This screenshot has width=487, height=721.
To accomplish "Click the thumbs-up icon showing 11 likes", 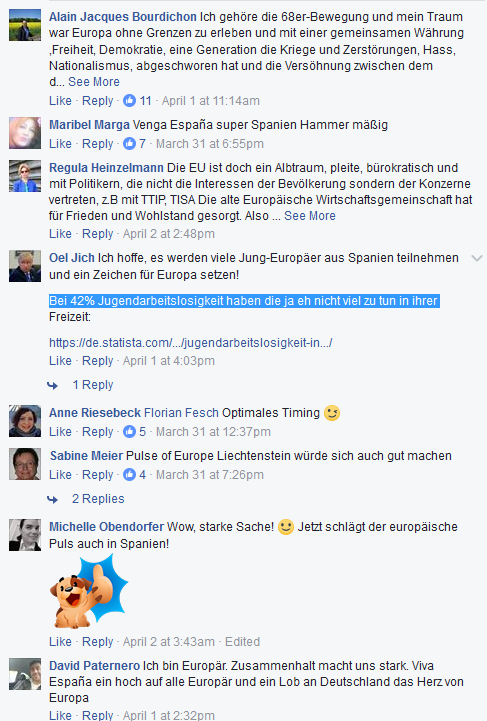I will tap(129, 100).
